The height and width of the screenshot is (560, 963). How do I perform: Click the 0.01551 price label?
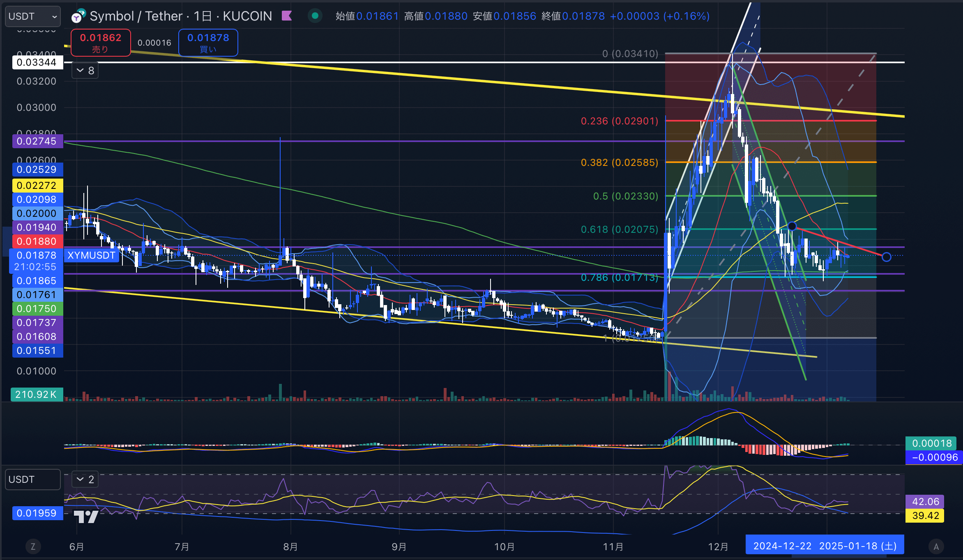coord(37,351)
